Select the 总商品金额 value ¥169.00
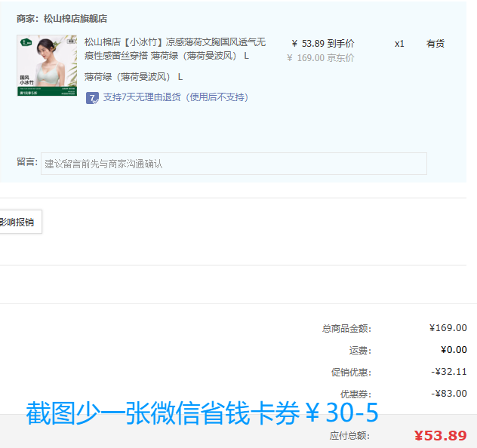This screenshot has width=477, height=448. tap(448, 328)
